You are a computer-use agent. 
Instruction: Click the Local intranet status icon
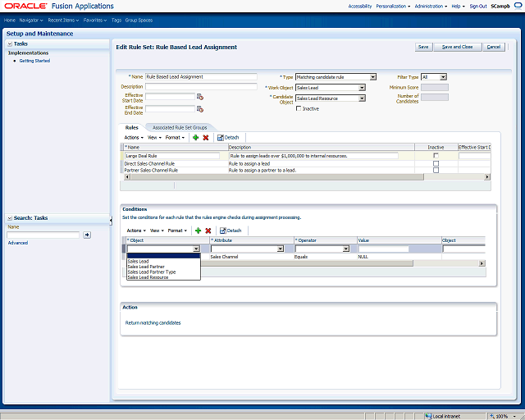pos(428,417)
